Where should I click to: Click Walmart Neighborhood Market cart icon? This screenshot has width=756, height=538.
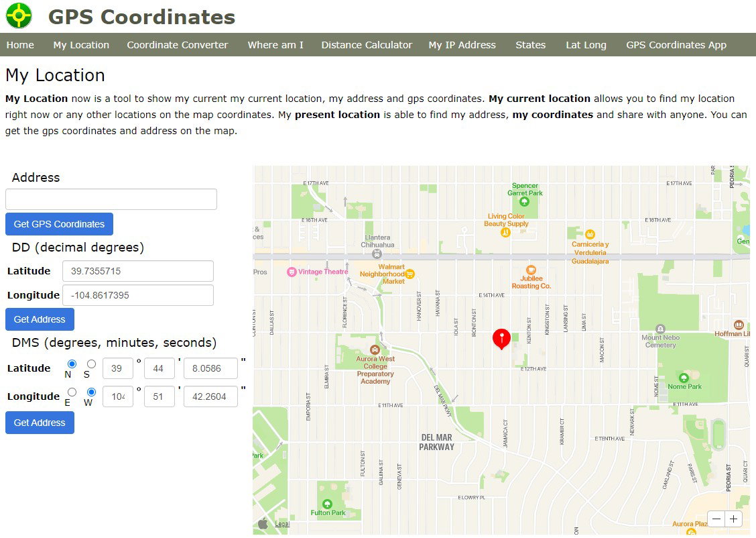coord(409,274)
